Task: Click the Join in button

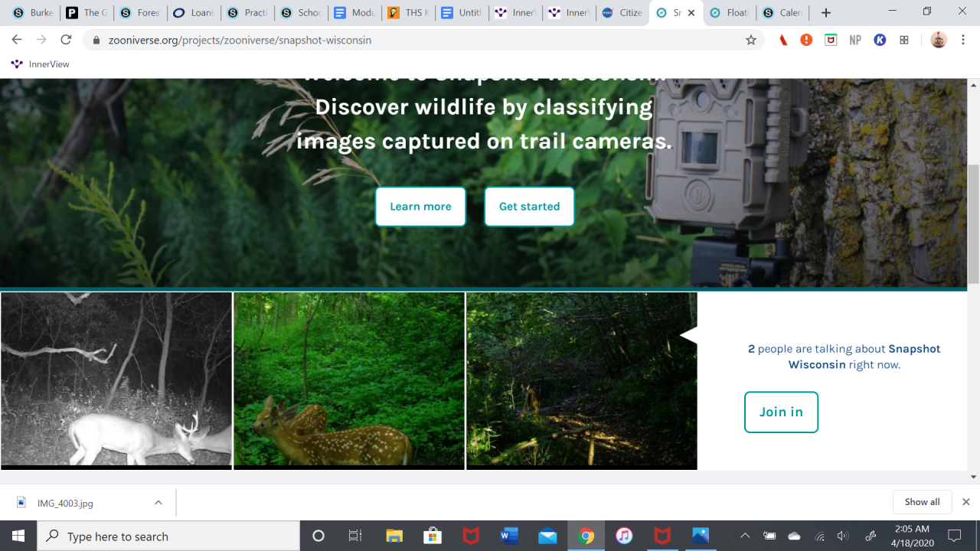Action: tap(781, 412)
